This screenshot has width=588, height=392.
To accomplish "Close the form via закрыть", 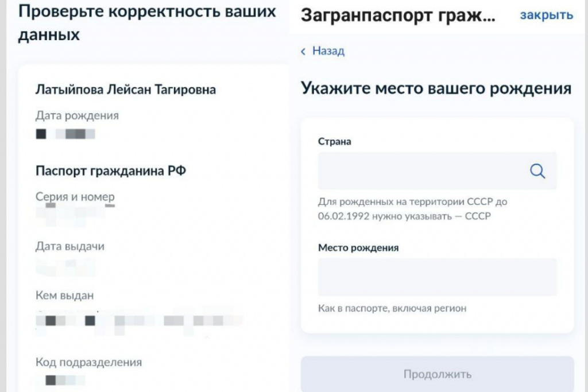I will (546, 15).
